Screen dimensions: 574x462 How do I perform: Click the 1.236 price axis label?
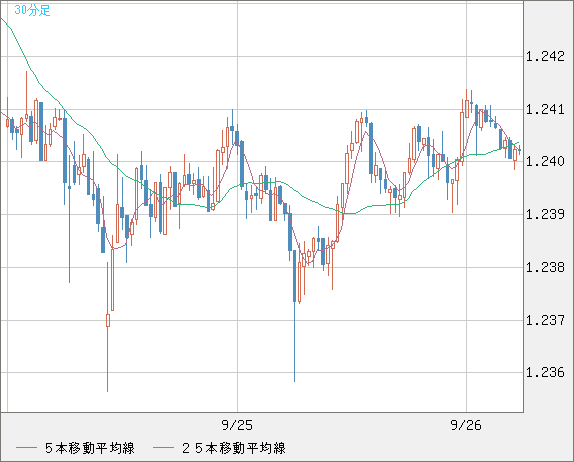pos(545,372)
